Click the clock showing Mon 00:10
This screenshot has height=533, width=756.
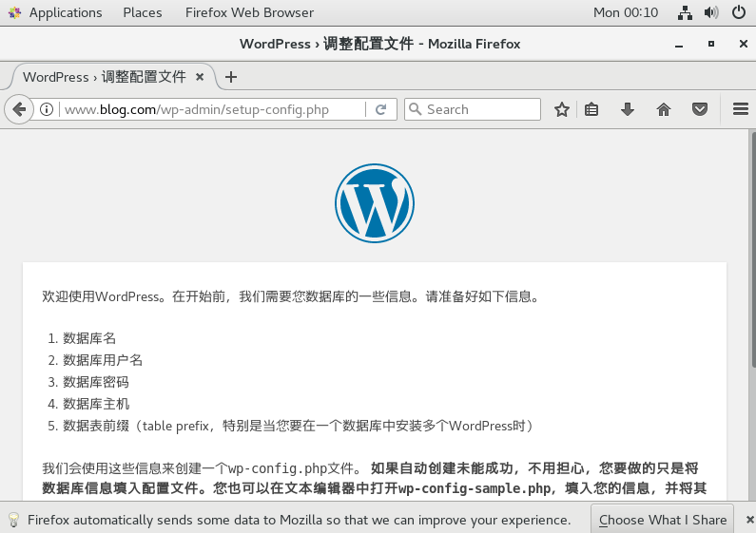pyautogui.click(x=626, y=12)
